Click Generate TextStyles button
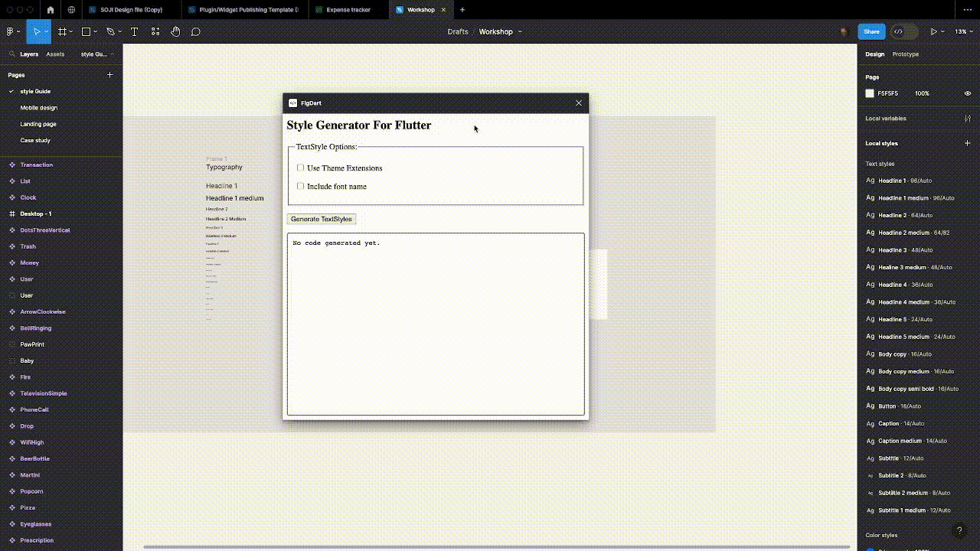The width and height of the screenshot is (980, 551). 322,219
